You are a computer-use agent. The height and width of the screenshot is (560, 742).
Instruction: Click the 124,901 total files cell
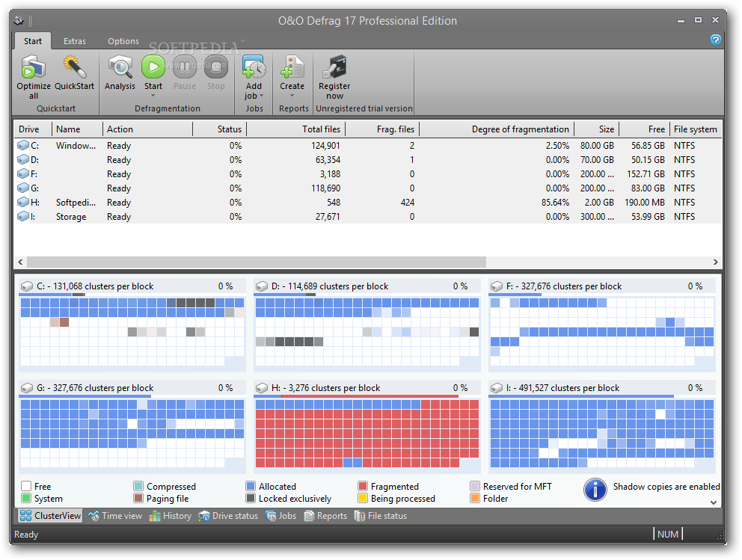pos(325,145)
